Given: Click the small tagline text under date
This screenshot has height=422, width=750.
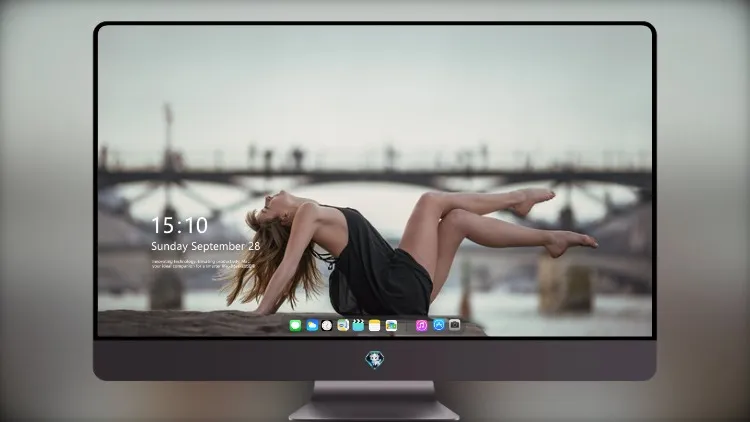Looking at the screenshot, I should (x=203, y=264).
